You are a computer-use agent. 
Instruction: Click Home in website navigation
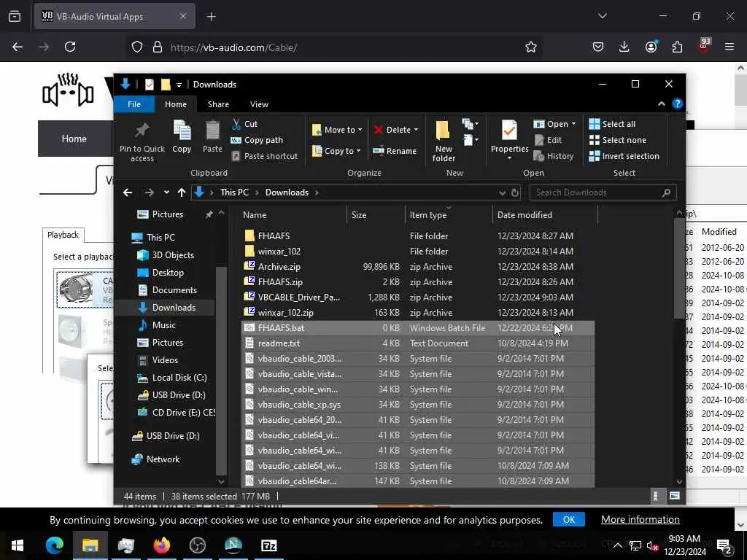(x=74, y=139)
